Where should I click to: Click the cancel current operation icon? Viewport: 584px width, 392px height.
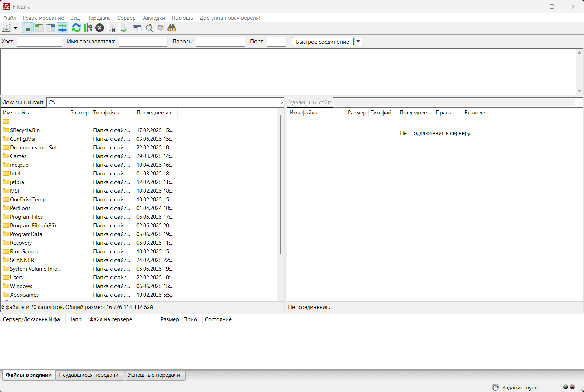click(x=100, y=28)
